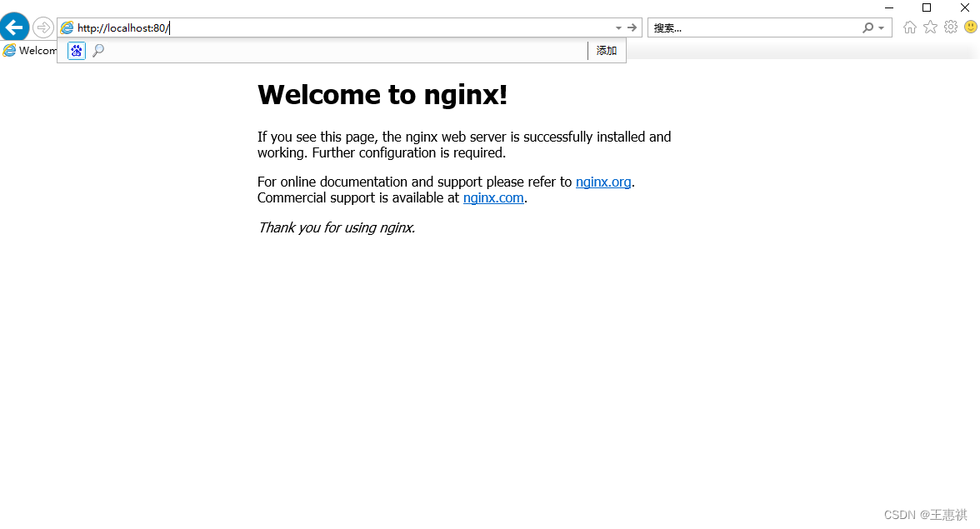Click inside the 搜索 search input field

[x=750, y=27]
